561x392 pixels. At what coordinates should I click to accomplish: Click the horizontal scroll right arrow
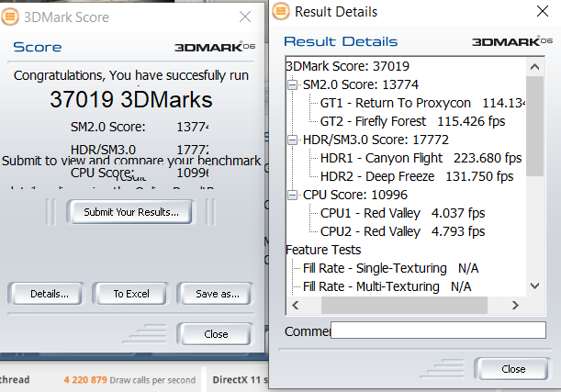pyautogui.click(x=515, y=305)
